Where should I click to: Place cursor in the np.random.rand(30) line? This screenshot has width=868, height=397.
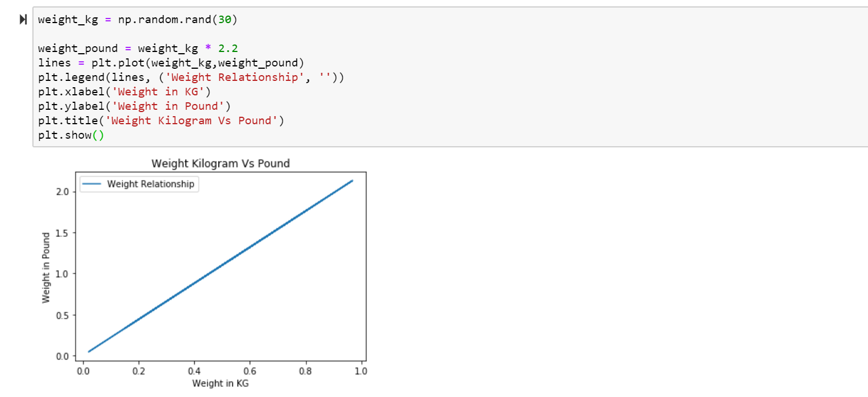tap(138, 20)
